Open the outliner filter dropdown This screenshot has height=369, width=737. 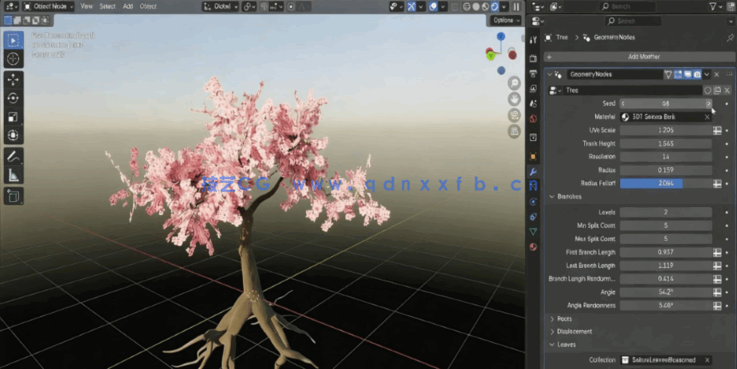[x=716, y=7]
